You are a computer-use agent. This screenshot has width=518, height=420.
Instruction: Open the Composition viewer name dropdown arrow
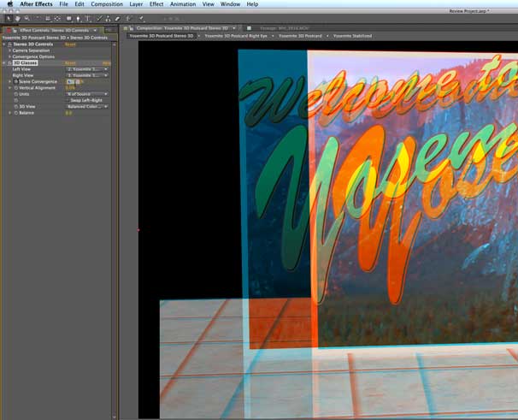point(234,28)
